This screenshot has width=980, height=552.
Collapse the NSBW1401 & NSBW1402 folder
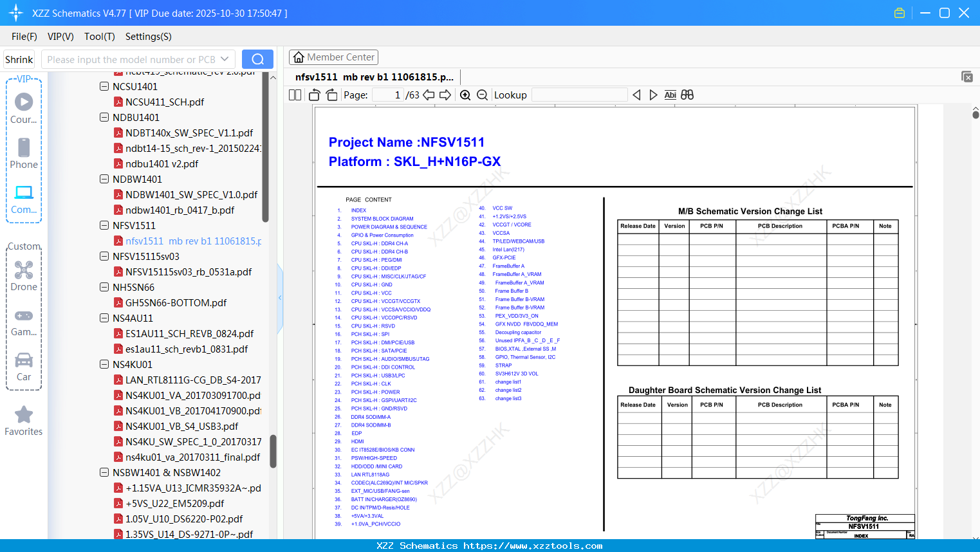click(104, 472)
